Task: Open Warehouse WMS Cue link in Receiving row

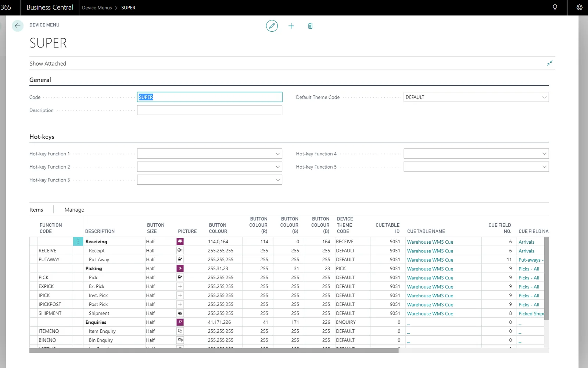Action: point(430,242)
